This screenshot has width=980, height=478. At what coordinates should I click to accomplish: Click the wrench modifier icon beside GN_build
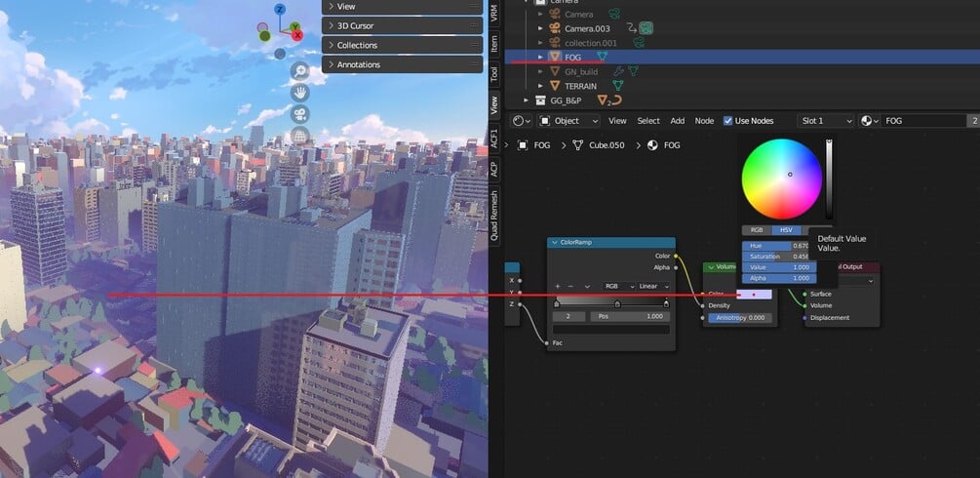[618, 71]
